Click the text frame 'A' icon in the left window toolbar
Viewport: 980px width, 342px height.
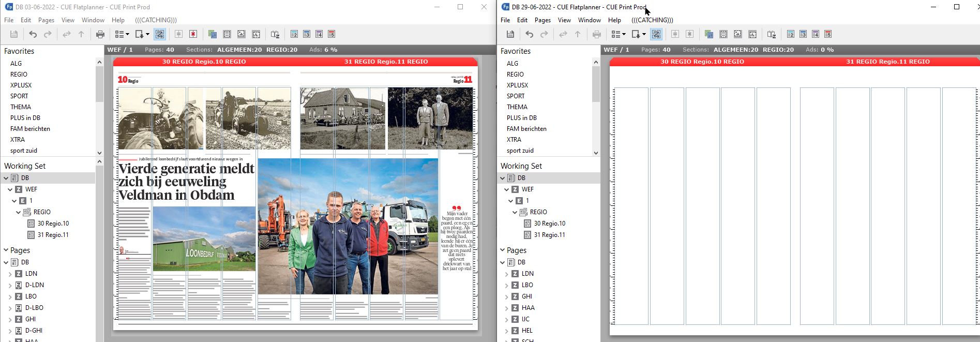(256, 34)
